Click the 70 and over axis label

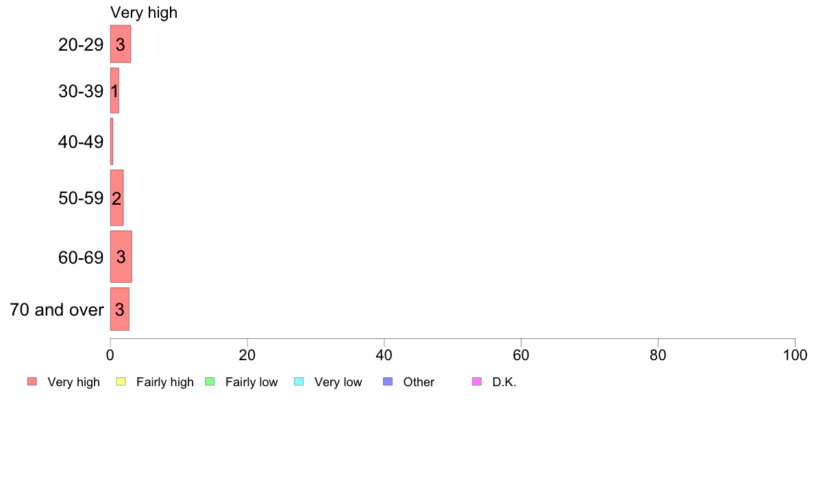click(57, 310)
